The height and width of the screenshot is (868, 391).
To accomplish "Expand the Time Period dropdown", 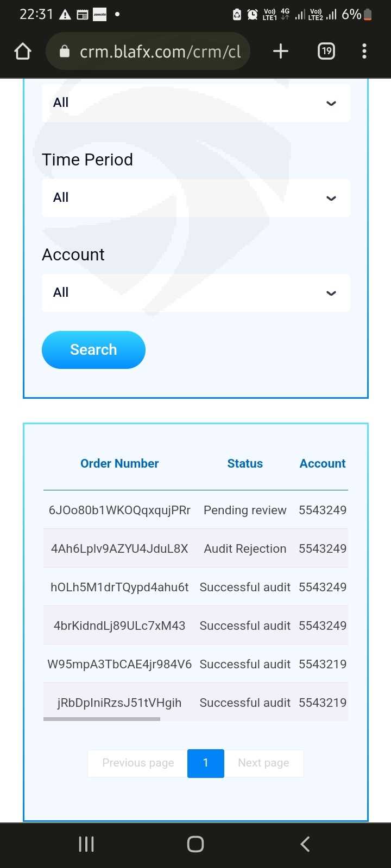I will pos(195,198).
